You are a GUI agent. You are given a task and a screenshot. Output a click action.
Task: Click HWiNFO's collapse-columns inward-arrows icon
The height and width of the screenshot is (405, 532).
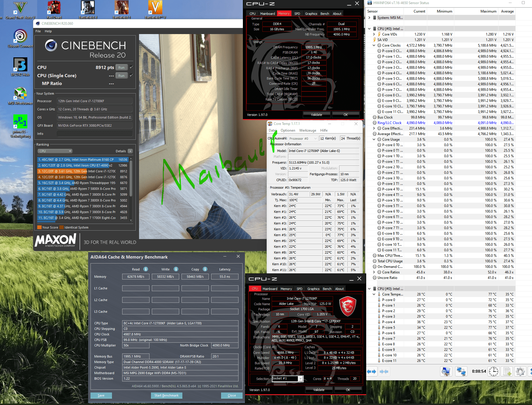point(384,372)
